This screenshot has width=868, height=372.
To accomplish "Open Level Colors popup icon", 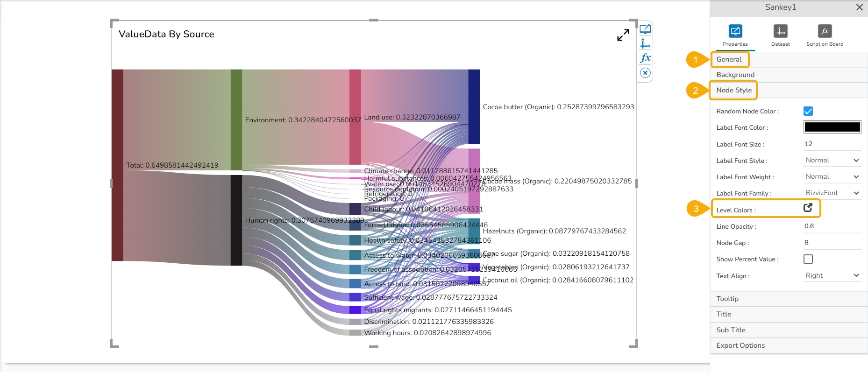I will point(808,208).
